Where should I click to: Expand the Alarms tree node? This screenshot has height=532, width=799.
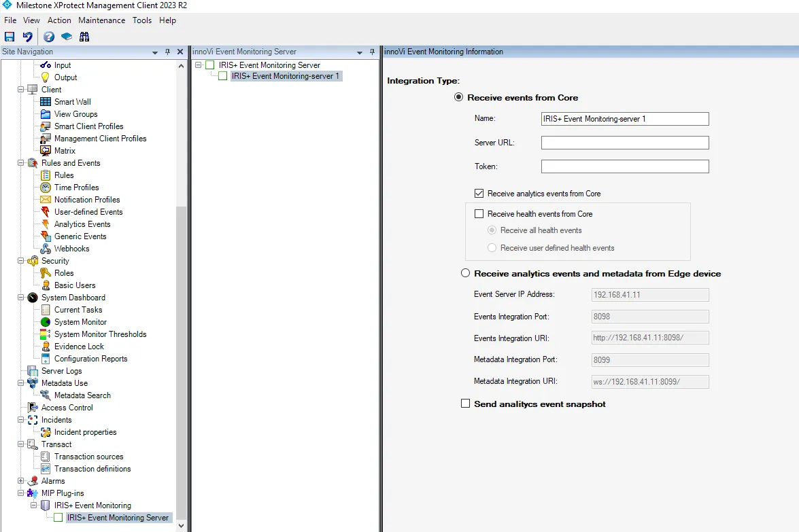pos(21,481)
